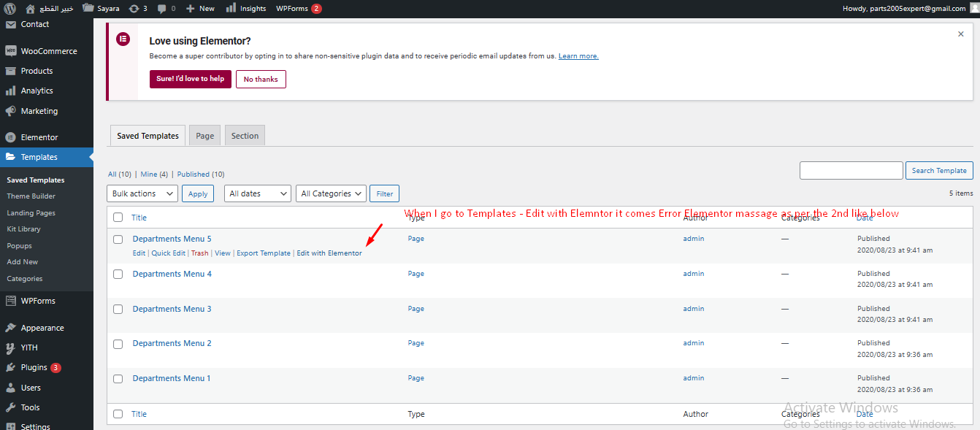
Task: Dismiss the Love using Elementor notice
Action: click(x=961, y=34)
